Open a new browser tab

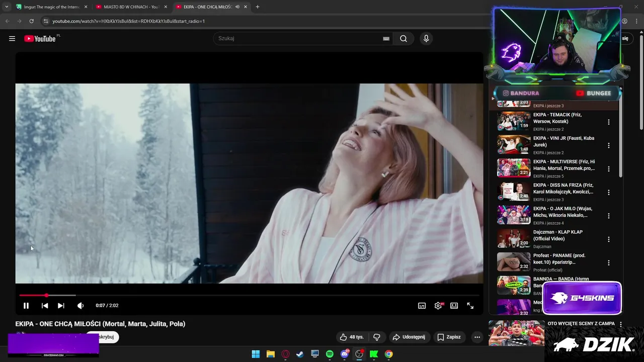point(258,7)
